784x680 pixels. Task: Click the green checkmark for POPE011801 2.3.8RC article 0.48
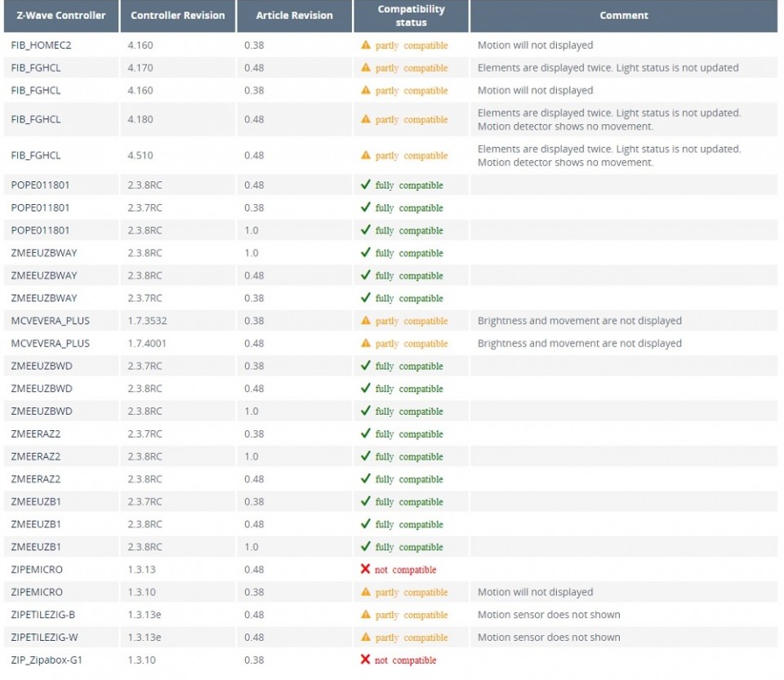point(366,184)
